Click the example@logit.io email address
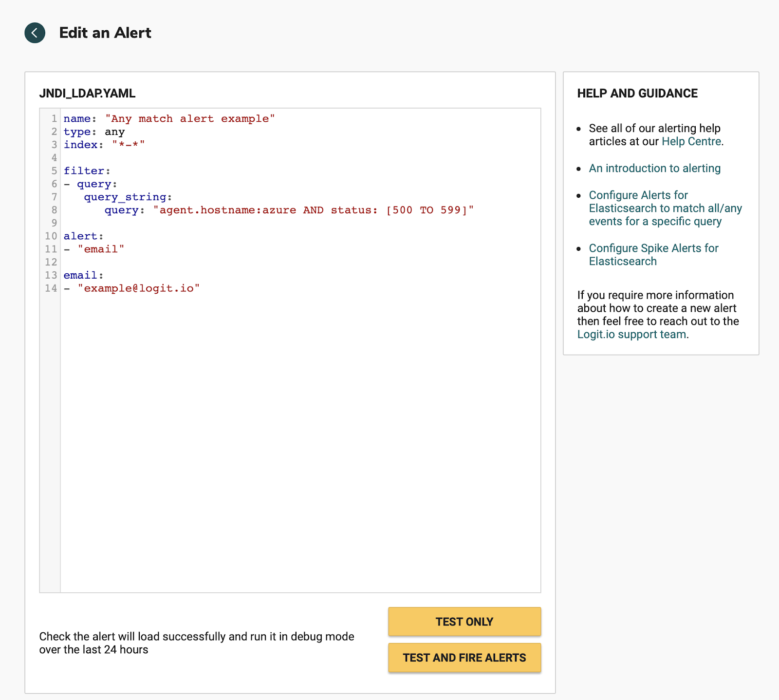Screen dimensions: 779x700 (139, 288)
